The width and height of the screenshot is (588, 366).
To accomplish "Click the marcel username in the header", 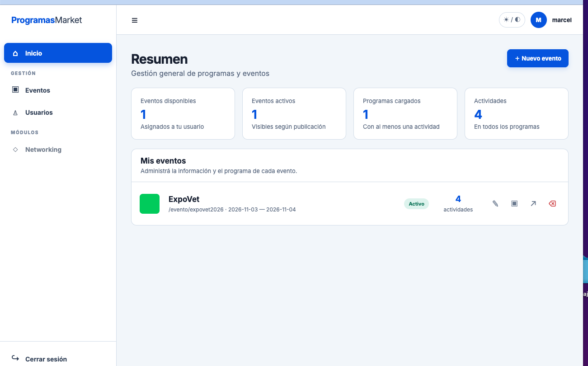I will [562, 20].
